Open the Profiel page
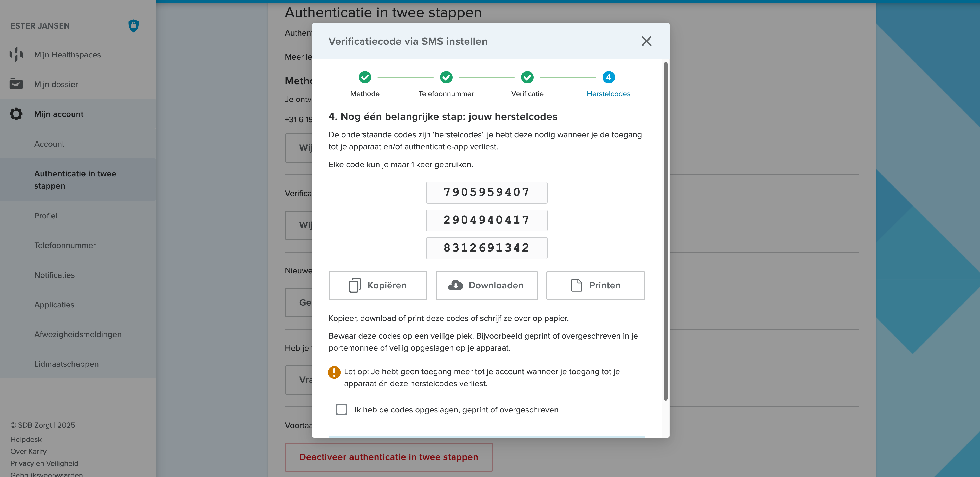 tap(78, 215)
